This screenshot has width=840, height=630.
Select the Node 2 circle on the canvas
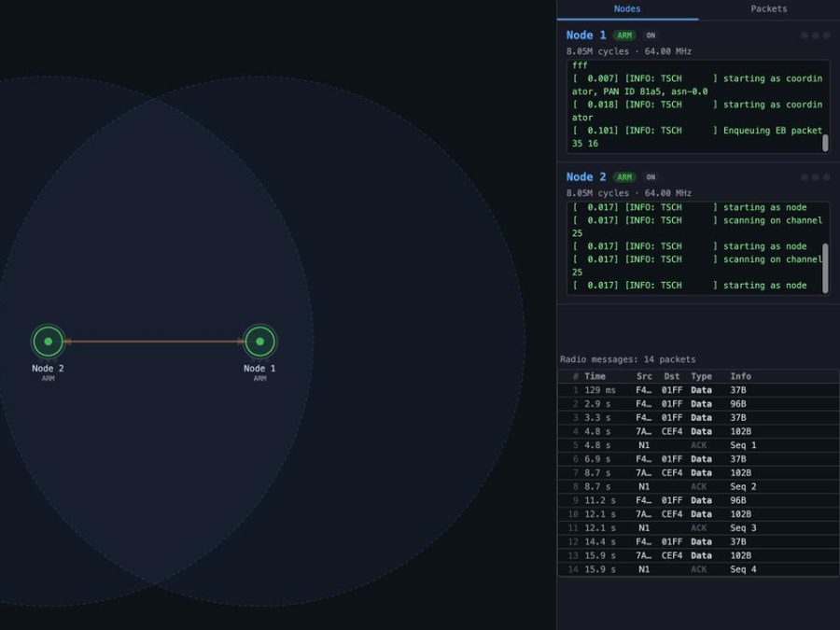[x=49, y=342]
